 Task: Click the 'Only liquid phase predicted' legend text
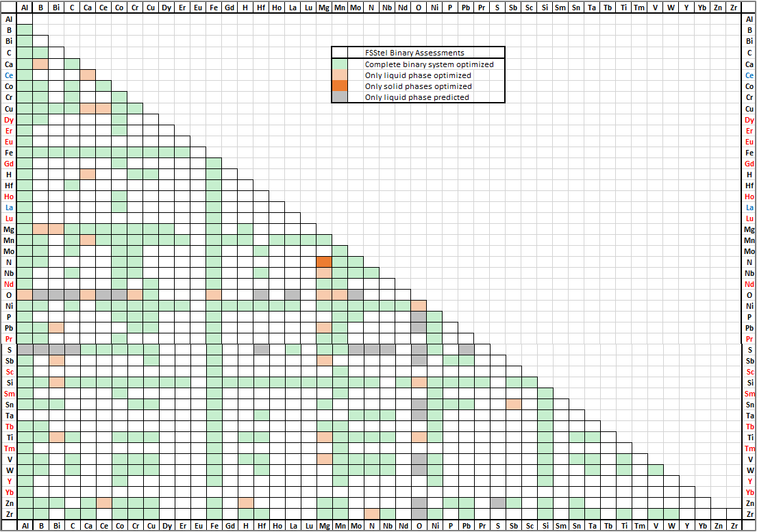pos(417,97)
